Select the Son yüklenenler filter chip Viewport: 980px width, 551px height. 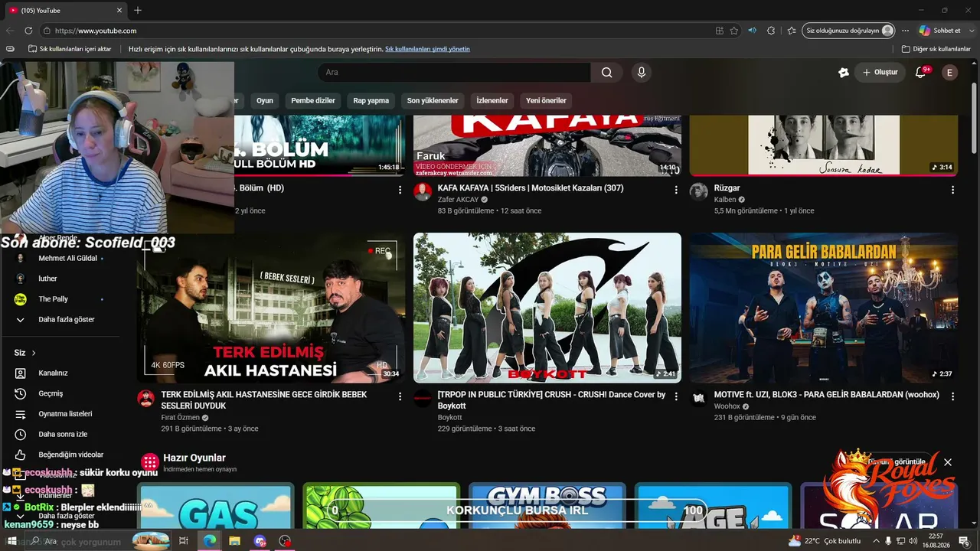click(433, 100)
